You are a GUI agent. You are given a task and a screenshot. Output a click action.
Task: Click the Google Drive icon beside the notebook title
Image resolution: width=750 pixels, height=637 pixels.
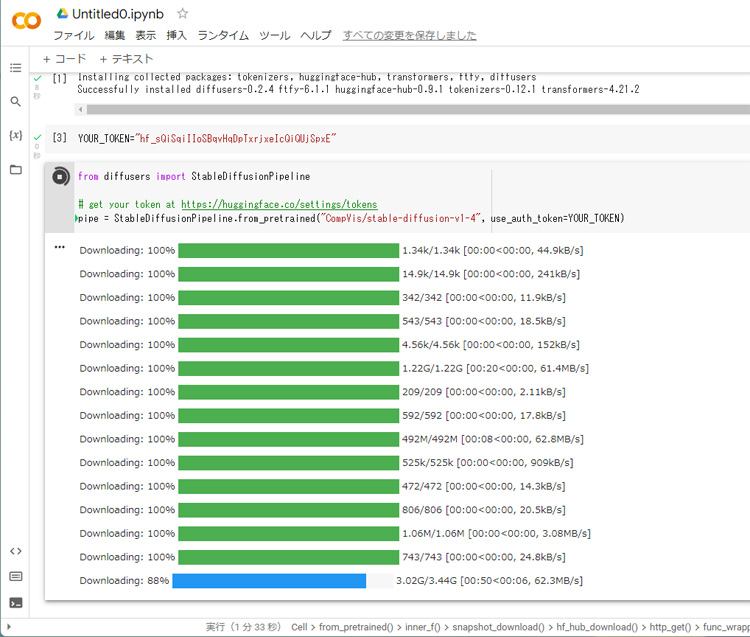tap(62, 13)
